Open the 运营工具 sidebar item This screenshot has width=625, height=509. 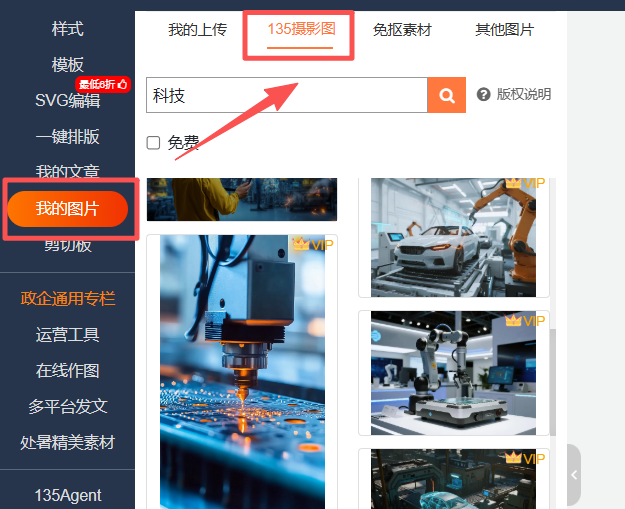coord(67,334)
